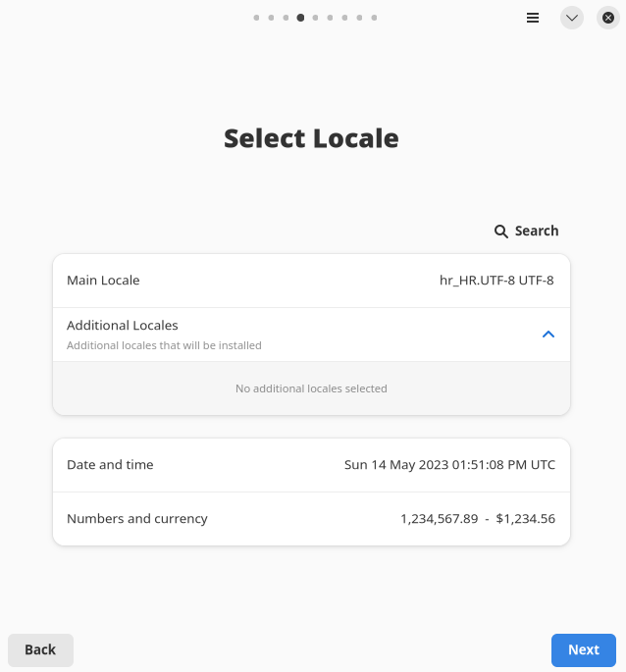
Task: Click the hr_HR.UTF-8 locale value
Action: click(x=496, y=281)
